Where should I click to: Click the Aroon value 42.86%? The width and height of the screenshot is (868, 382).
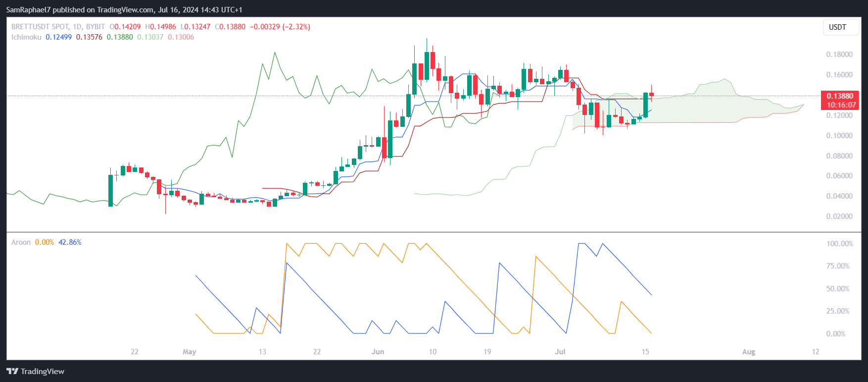coord(70,242)
